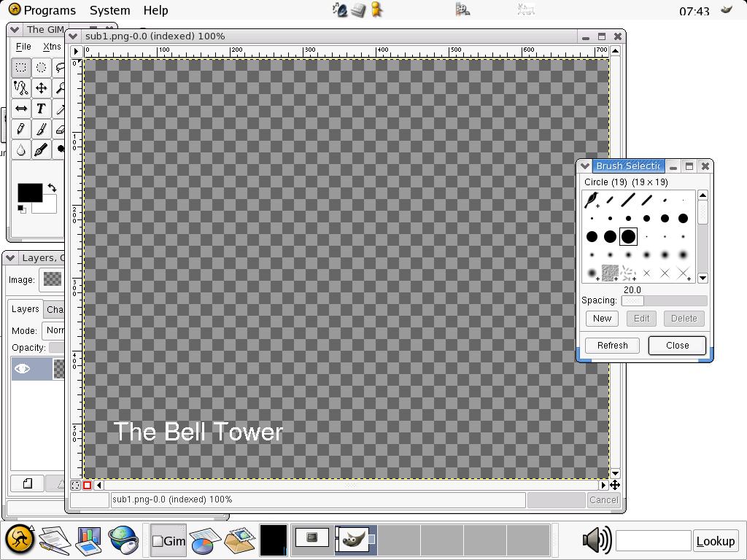Open the image menu arrow at ruler corner

(x=76, y=51)
